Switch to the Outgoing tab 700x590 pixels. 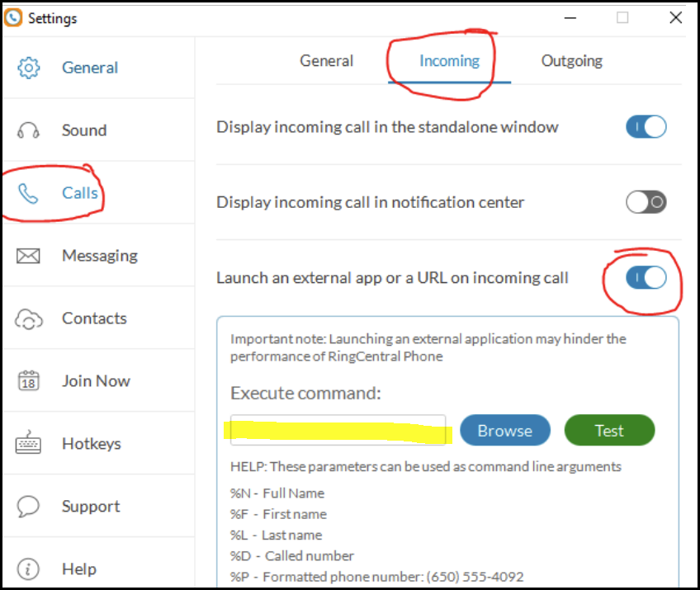(572, 60)
